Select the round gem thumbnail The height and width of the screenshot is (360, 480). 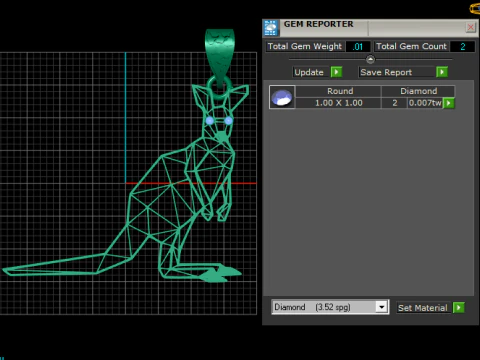(282, 97)
